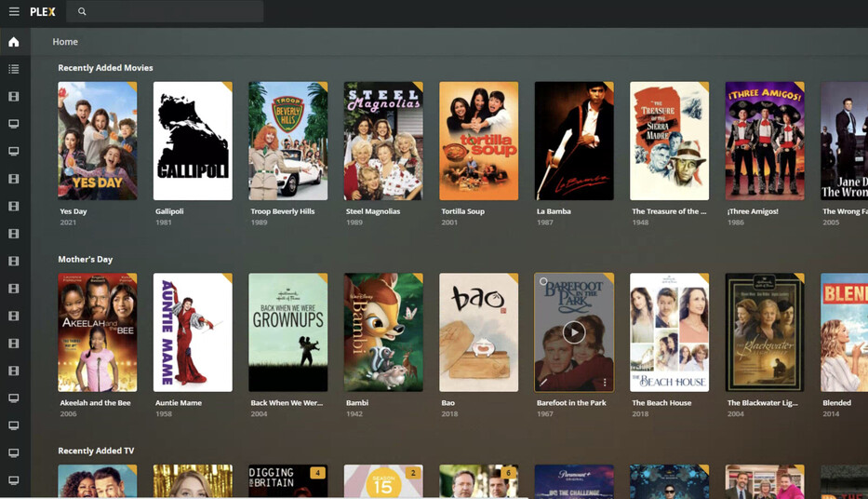Open the Akeelah and the Bee poster

click(98, 332)
